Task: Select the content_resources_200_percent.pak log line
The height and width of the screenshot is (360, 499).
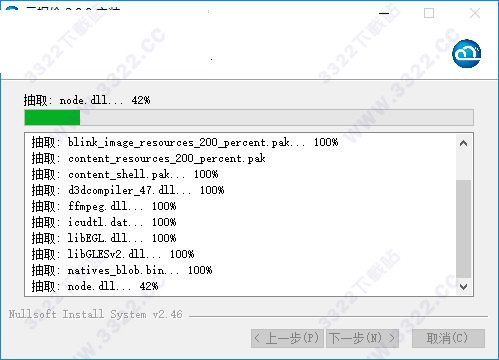Action: [148, 158]
